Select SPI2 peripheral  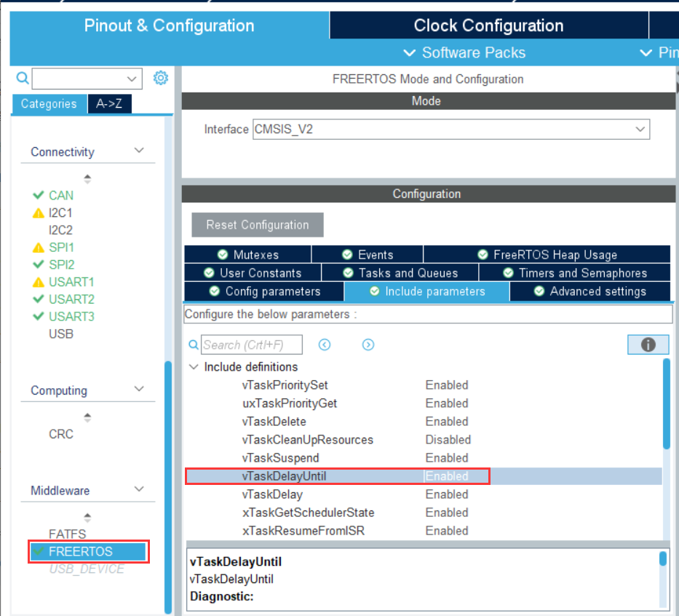pos(61,265)
